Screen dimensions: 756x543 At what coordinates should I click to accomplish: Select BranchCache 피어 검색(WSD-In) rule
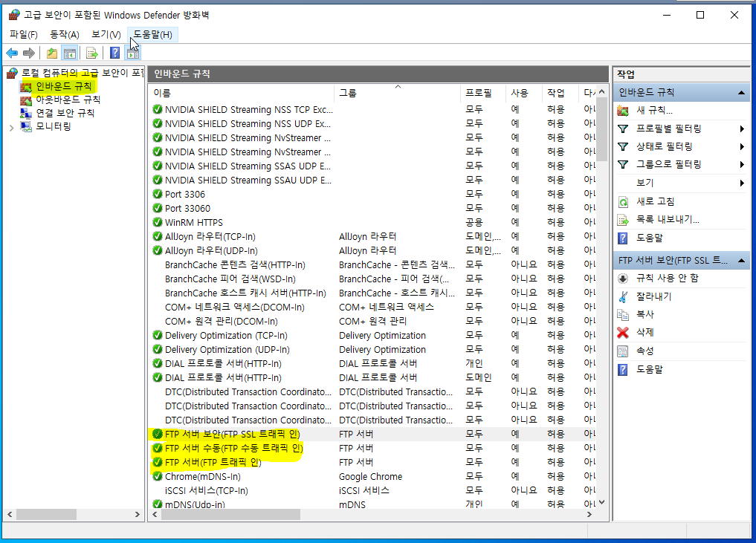(372, 279)
